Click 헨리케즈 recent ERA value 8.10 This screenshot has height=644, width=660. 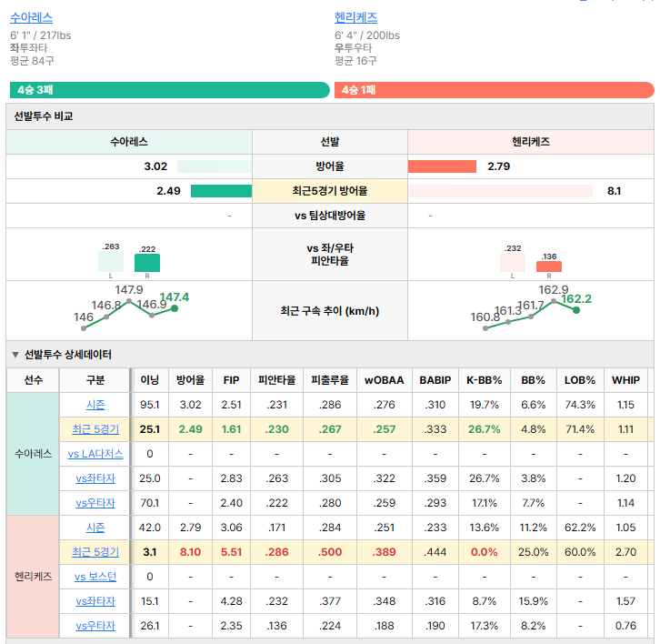(x=190, y=552)
